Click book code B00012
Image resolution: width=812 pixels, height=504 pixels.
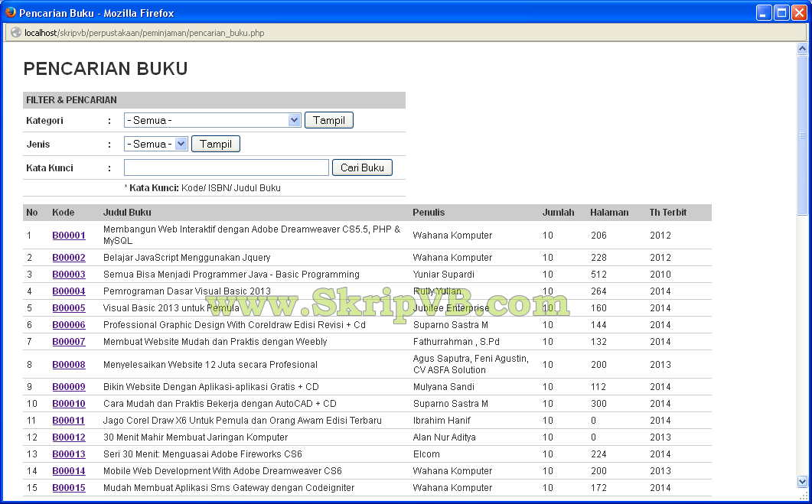click(68, 437)
